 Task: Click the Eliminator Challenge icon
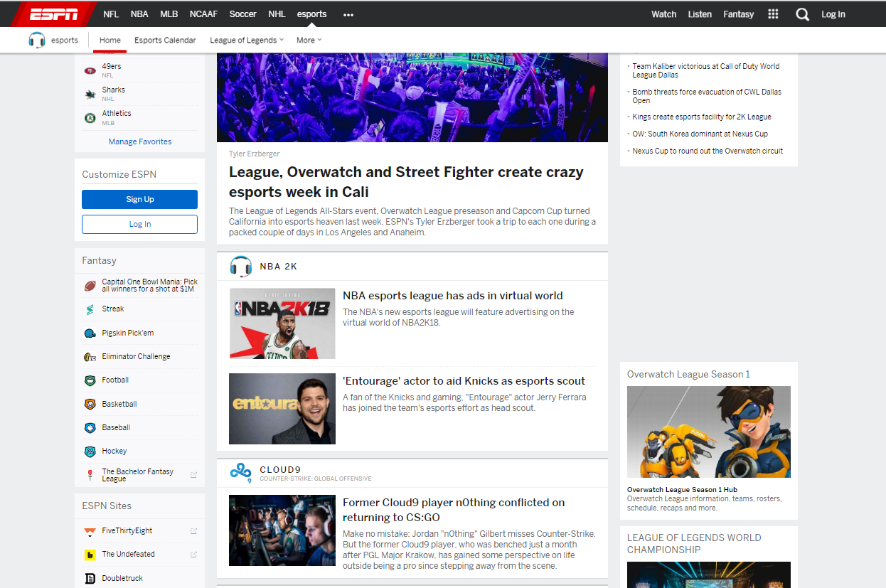click(90, 357)
